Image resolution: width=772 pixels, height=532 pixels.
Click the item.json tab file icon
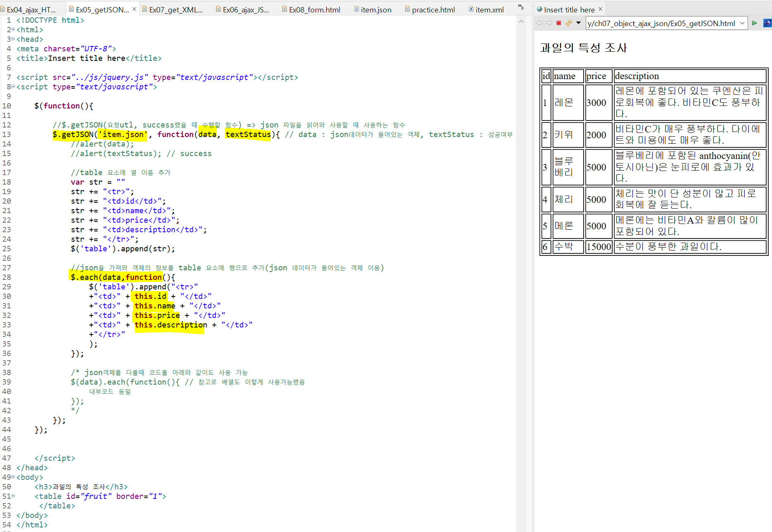(x=356, y=9)
